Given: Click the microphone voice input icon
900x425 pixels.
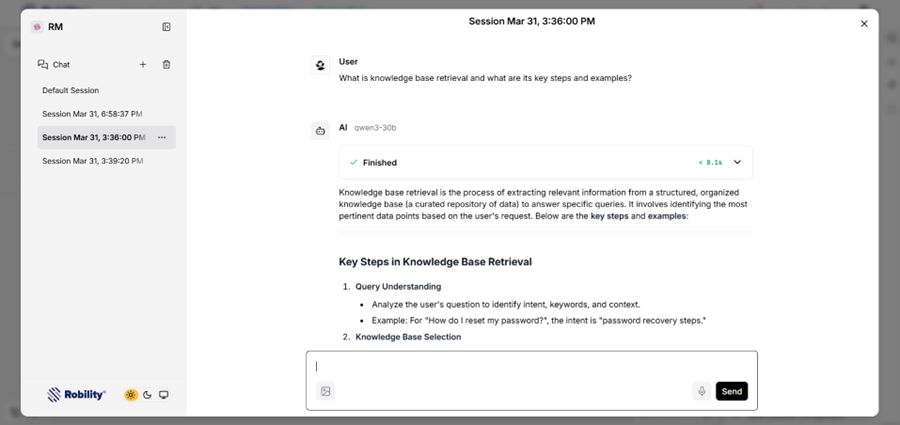Looking at the screenshot, I should point(702,391).
